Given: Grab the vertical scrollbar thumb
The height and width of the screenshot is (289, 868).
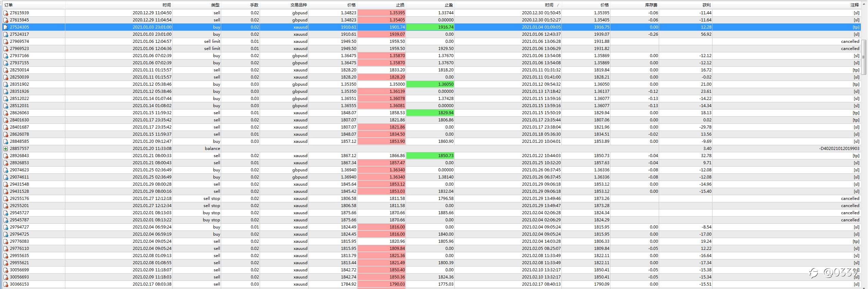Looking at the screenshot, I should point(864,57).
